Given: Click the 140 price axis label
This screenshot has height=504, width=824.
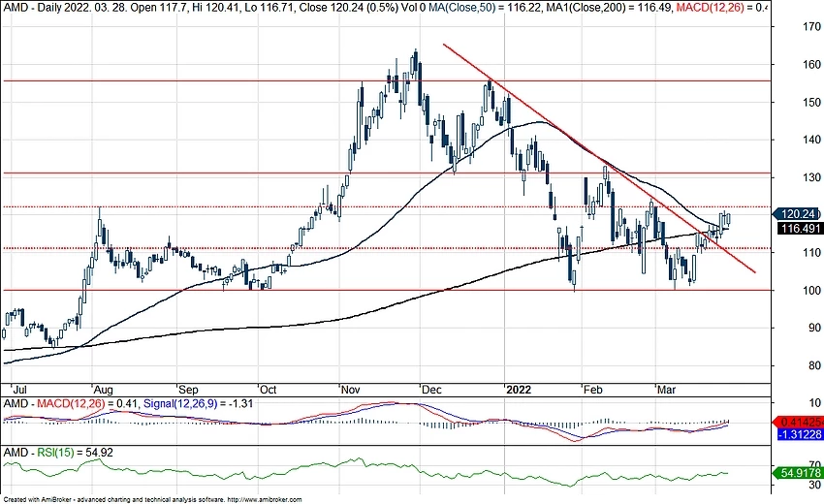Looking at the screenshot, I should 812,140.
